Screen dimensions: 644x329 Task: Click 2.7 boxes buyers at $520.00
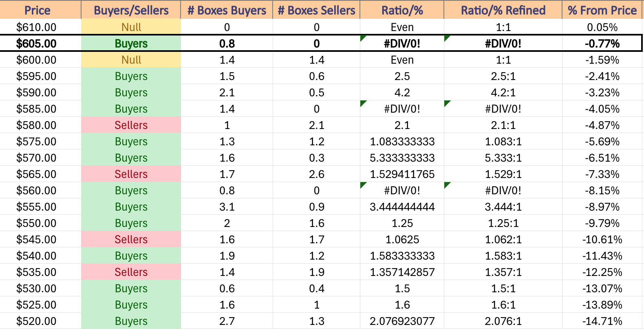[x=227, y=321]
